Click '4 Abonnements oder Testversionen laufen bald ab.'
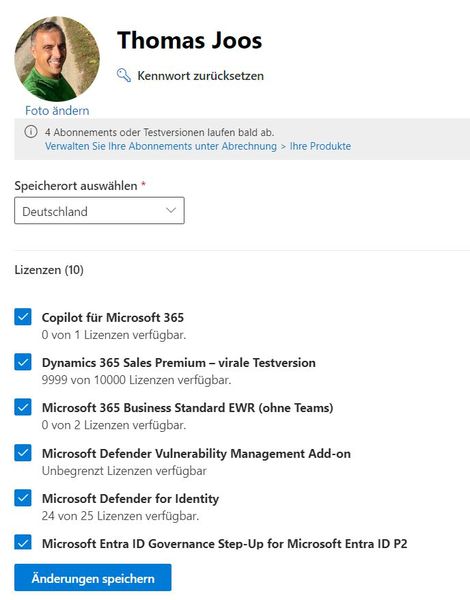 [160, 132]
